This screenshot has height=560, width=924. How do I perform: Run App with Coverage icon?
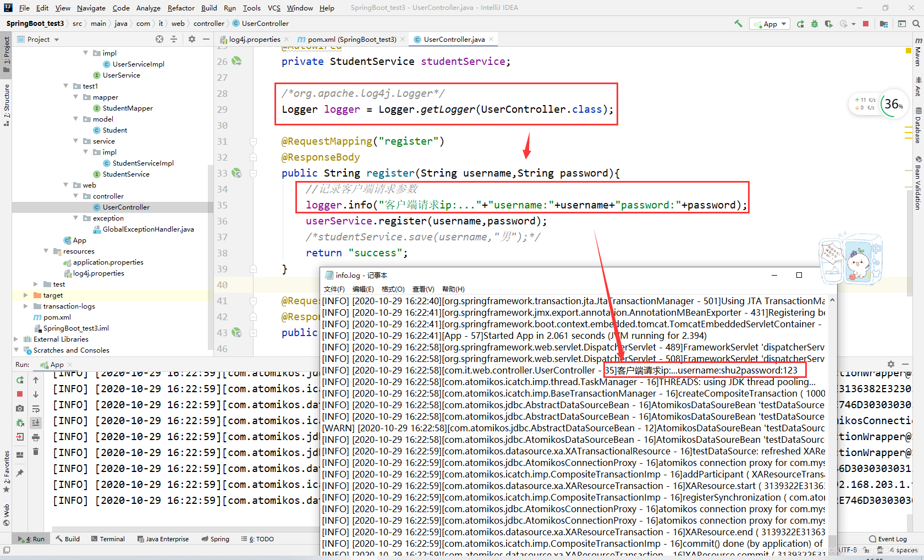[829, 24]
